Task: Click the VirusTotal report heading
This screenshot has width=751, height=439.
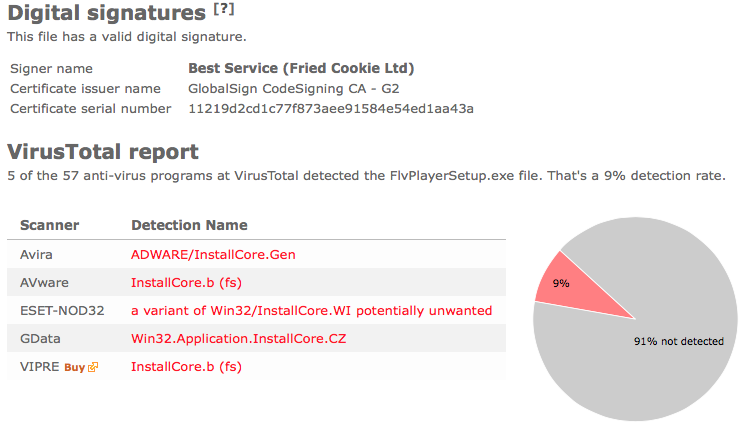Action: pos(102,152)
